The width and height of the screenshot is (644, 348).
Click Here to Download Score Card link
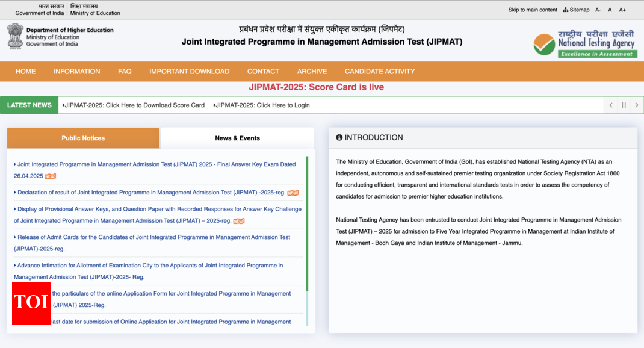coord(135,105)
